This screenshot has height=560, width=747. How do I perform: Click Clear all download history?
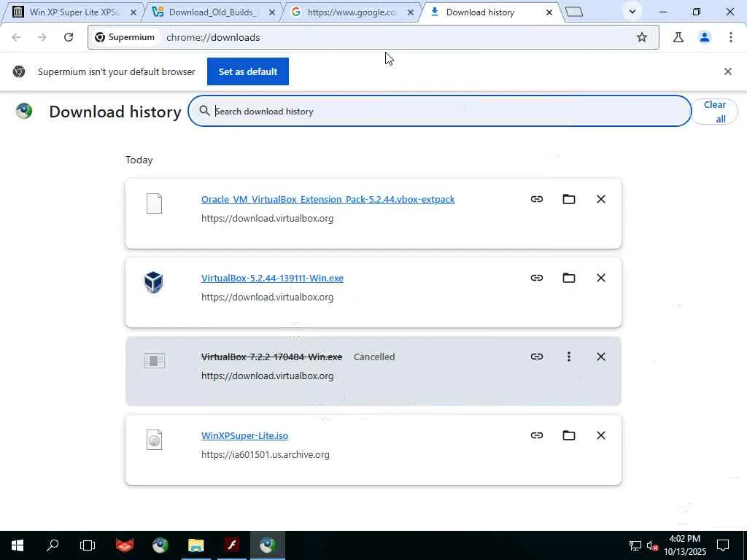tap(714, 112)
